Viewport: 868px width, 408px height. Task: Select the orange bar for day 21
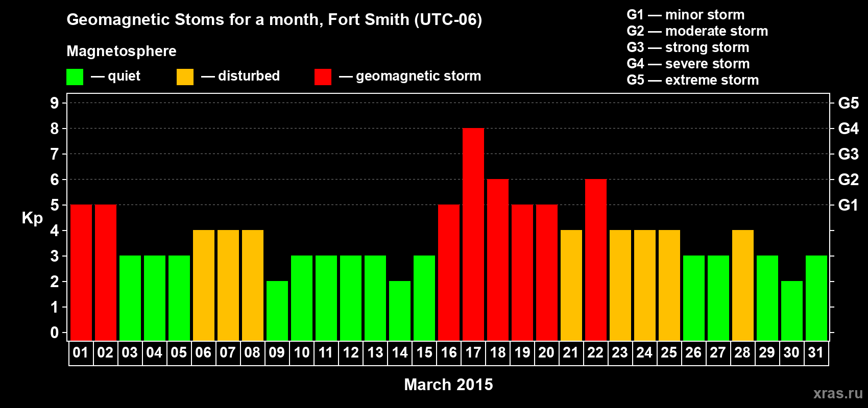coord(571,285)
